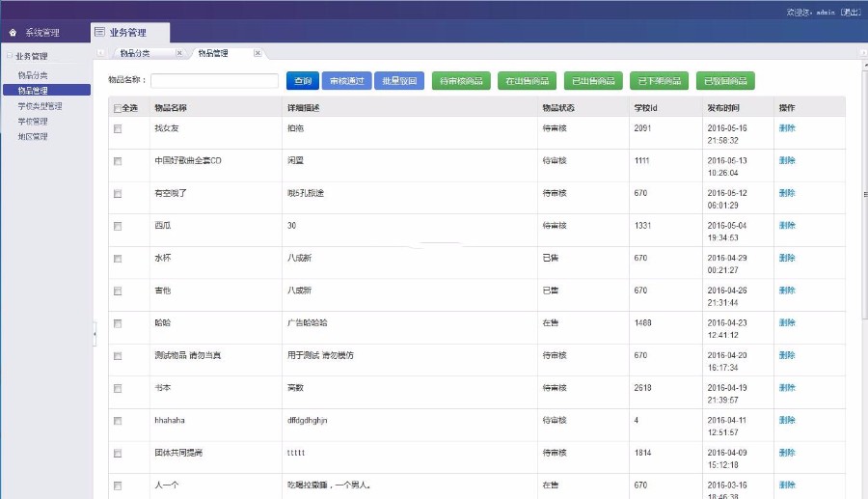
Task: Delete the 哈哈 item
Action: tap(787, 322)
